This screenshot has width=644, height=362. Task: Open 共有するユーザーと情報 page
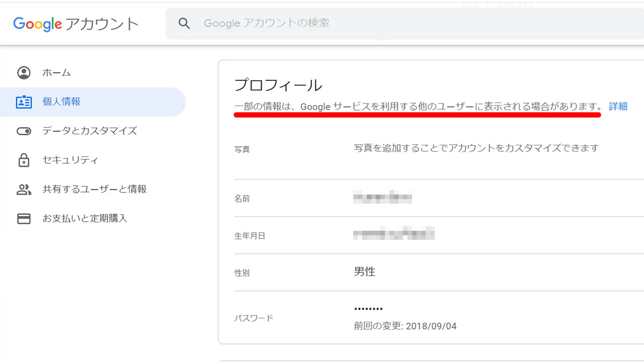point(95,190)
